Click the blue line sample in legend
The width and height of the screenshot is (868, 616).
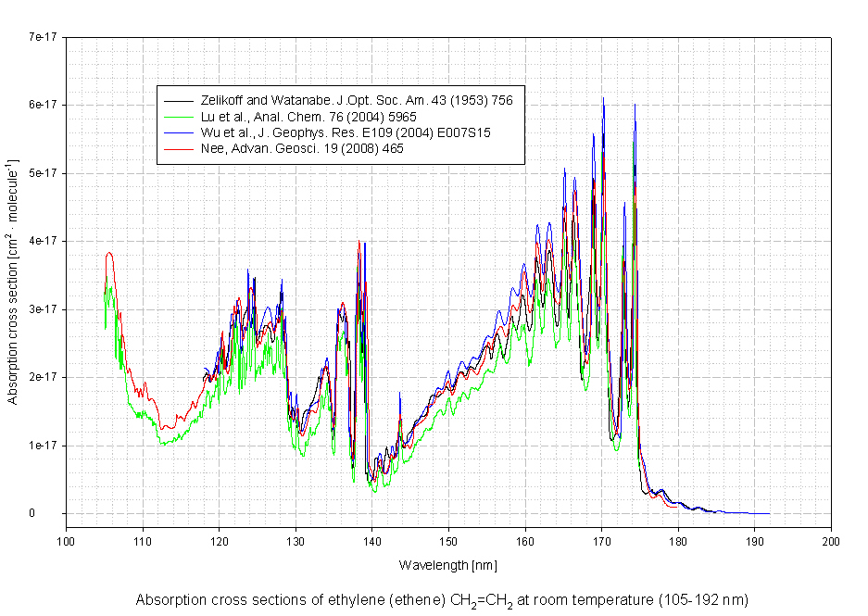click(x=176, y=132)
